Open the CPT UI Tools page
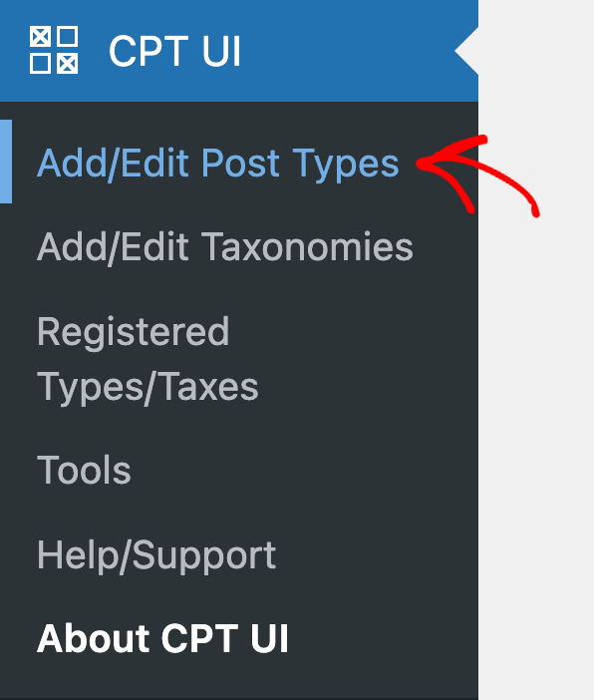This screenshot has width=594, height=700. (x=84, y=470)
